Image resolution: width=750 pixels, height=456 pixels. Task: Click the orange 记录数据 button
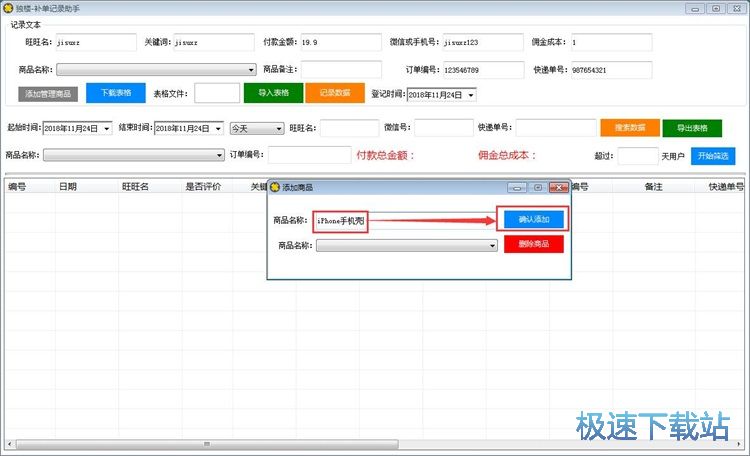pos(335,93)
